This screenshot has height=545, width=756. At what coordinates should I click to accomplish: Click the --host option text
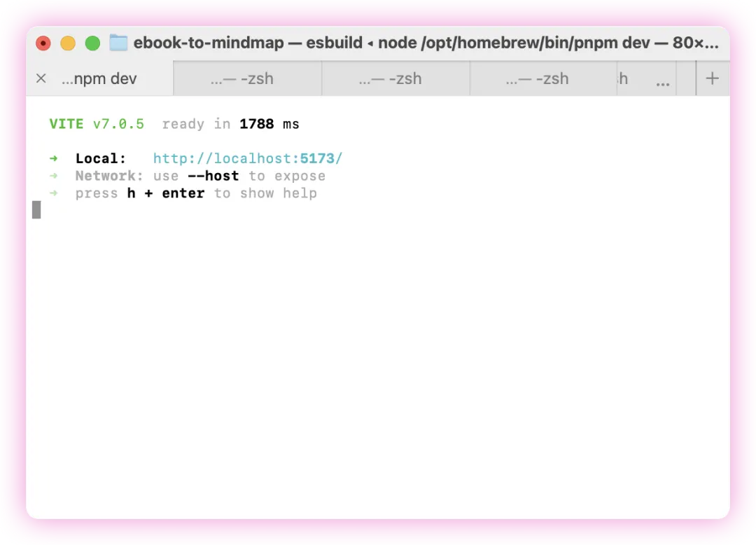pyautogui.click(x=213, y=176)
